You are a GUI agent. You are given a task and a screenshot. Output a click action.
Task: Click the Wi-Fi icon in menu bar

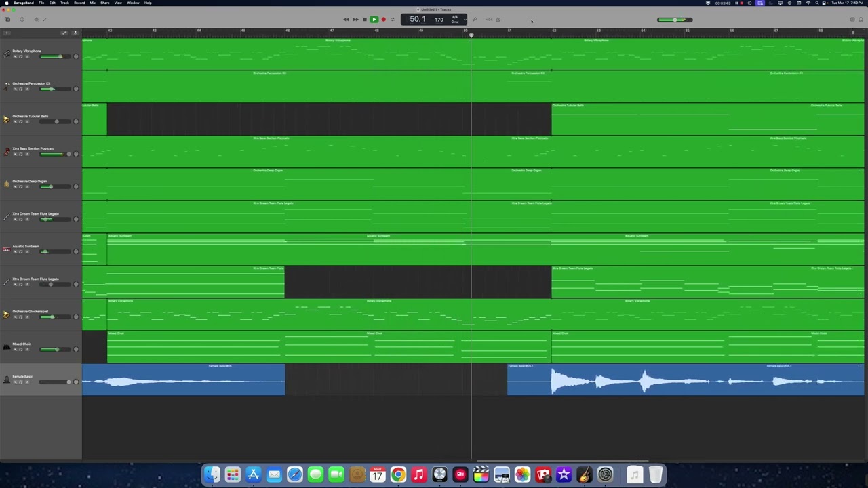[x=808, y=3]
